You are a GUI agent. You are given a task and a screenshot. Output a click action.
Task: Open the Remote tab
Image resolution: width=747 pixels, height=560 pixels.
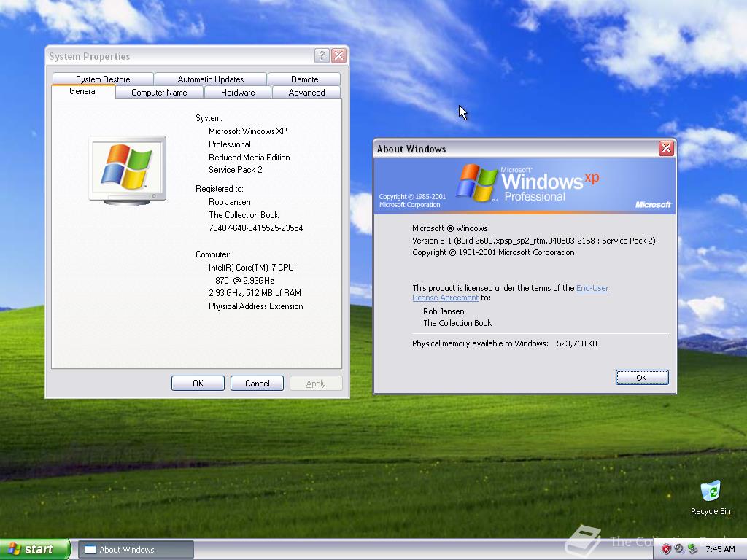(304, 79)
